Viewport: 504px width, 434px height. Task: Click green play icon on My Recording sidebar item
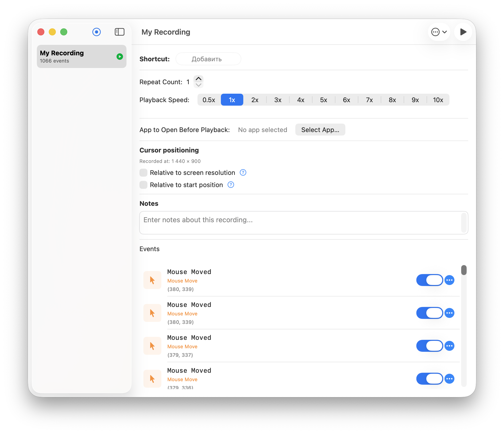(x=120, y=57)
